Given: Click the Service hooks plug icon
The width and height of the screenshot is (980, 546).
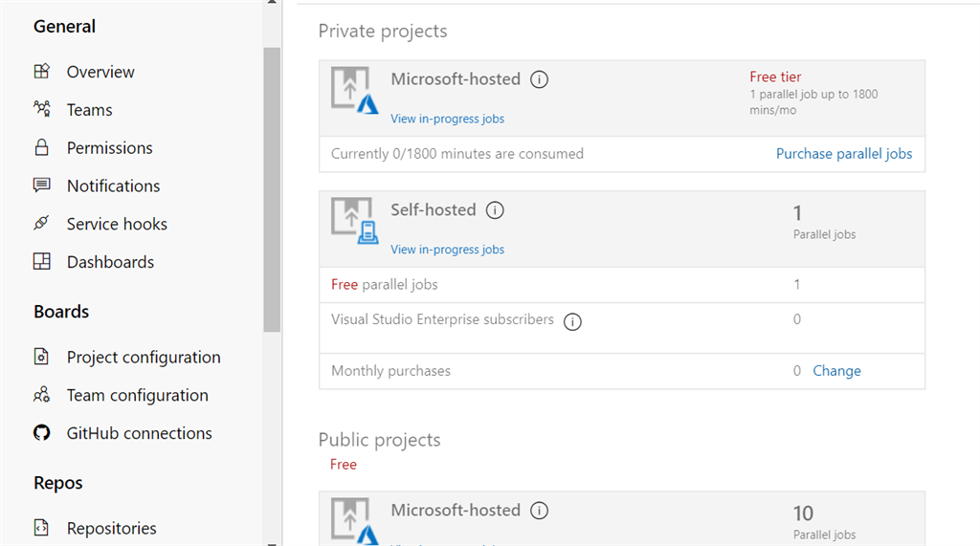Looking at the screenshot, I should pos(41,223).
